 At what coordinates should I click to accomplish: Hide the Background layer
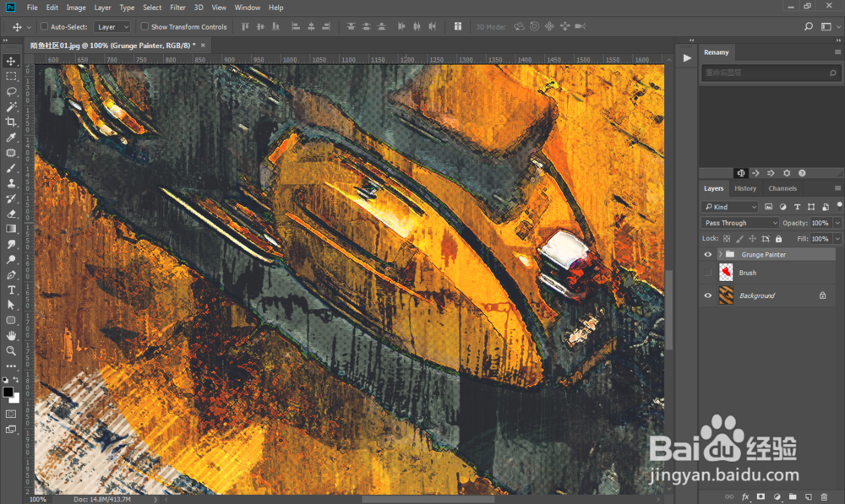pyautogui.click(x=708, y=295)
